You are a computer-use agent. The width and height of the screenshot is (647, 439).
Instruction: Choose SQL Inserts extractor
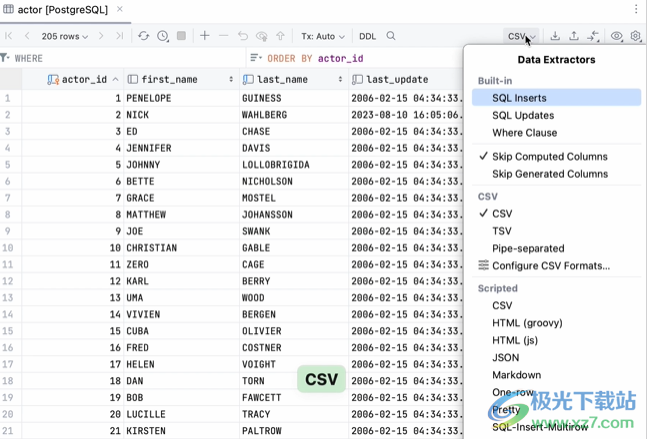click(556, 98)
